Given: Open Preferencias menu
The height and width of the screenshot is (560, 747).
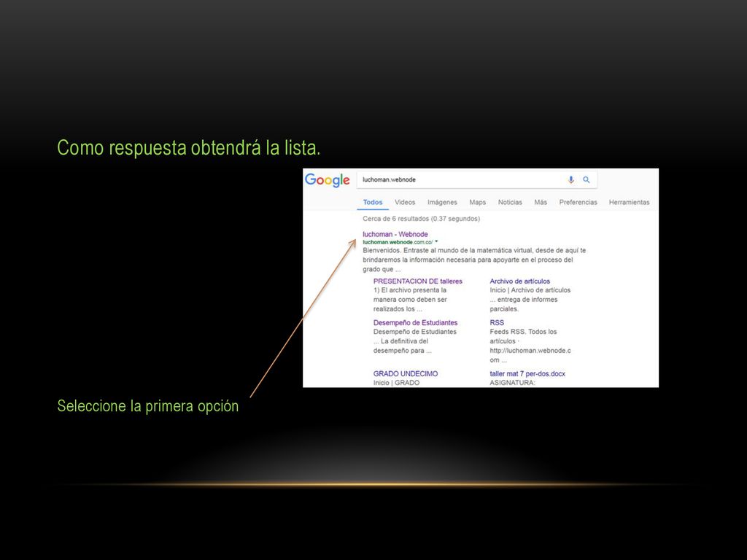Looking at the screenshot, I should click(x=578, y=202).
